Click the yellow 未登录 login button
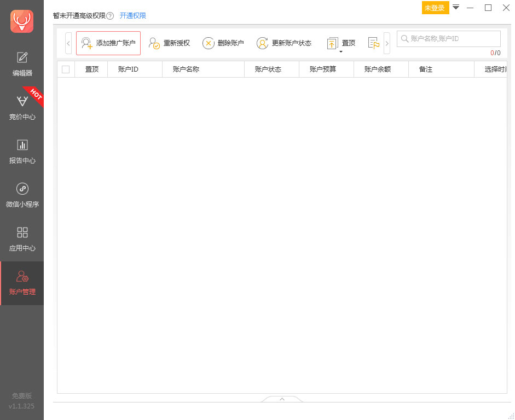This screenshot has width=515, height=420. coord(435,8)
